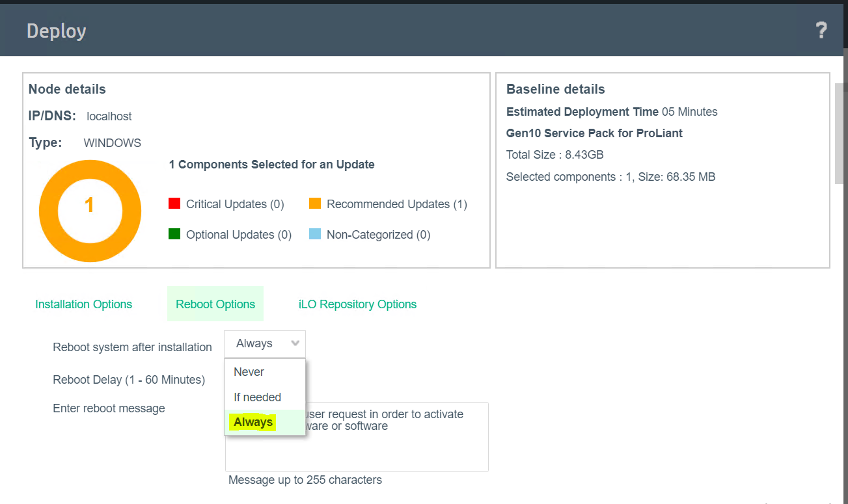Click Critical Updates (0) legend label
This screenshot has height=504, width=848.
235,204
